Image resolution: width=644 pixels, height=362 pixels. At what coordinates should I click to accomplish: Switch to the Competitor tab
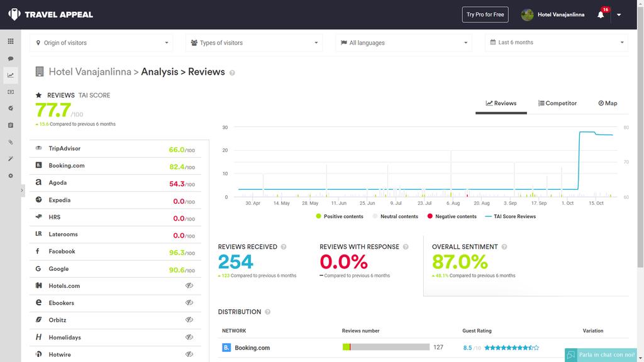tap(557, 104)
